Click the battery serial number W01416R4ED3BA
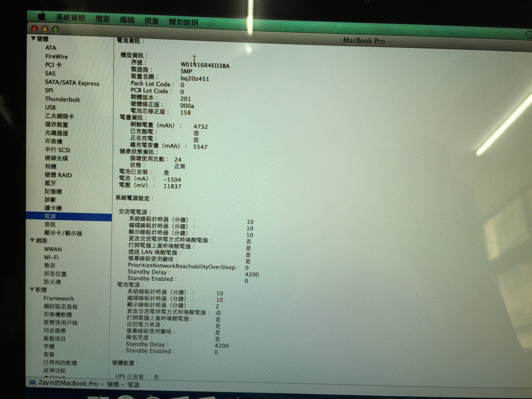This screenshot has height=399, width=532. tap(205, 65)
